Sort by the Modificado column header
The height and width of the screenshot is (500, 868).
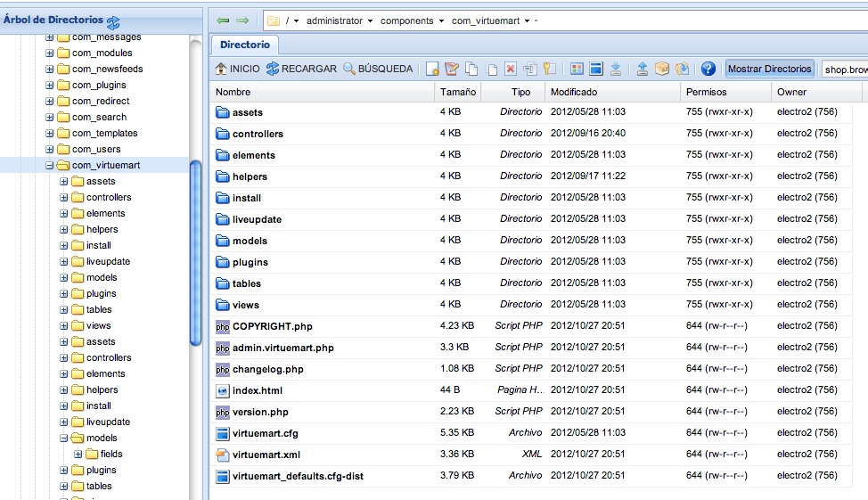[612, 92]
